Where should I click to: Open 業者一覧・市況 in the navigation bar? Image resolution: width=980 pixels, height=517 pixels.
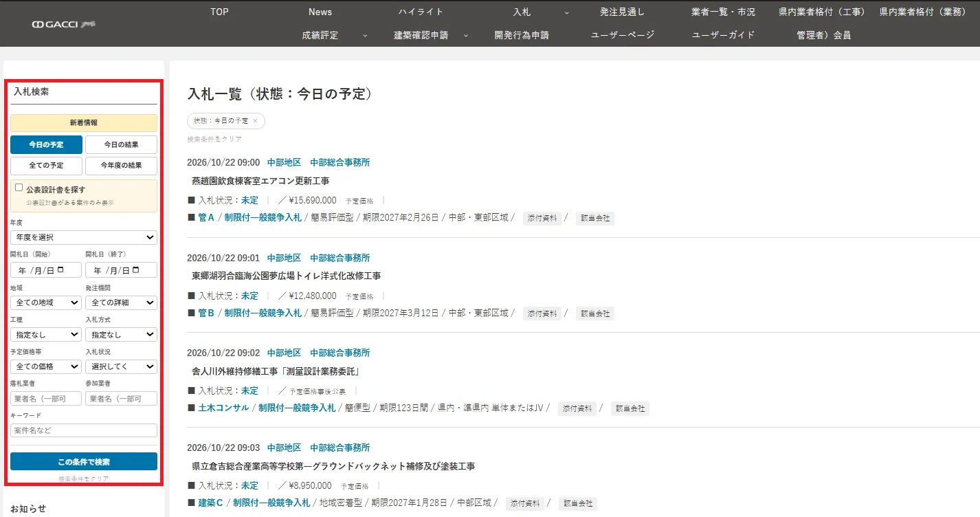coord(723,12)
